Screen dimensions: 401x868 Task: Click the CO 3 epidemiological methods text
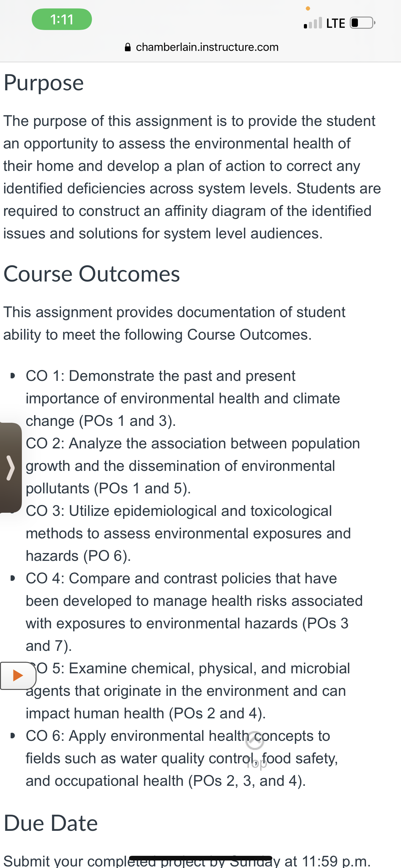point(188,533)
